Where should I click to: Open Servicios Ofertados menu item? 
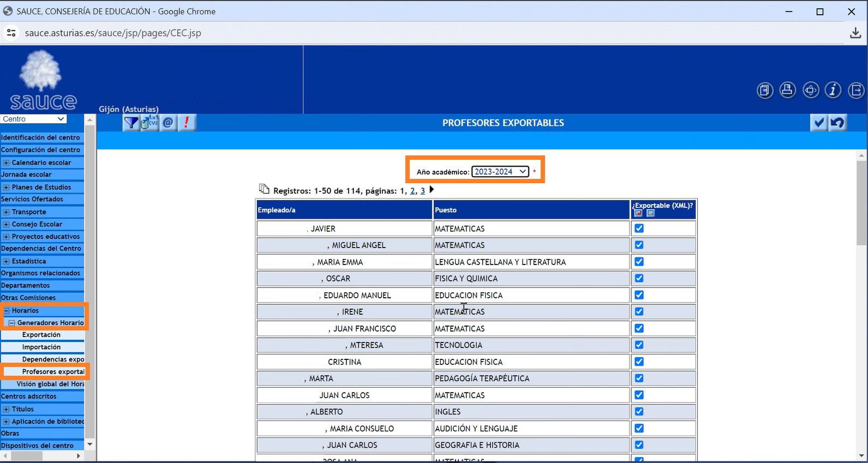[32, 199]
